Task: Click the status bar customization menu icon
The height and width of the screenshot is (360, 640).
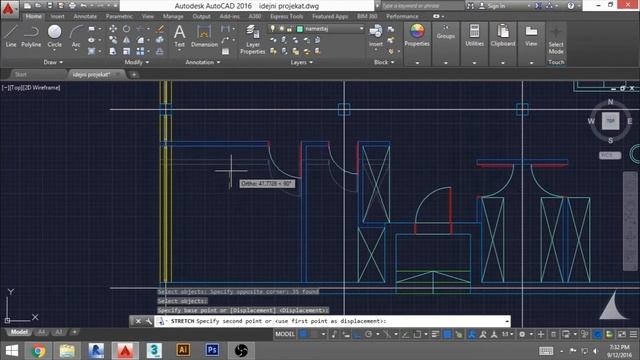Action: click(633, 334)
